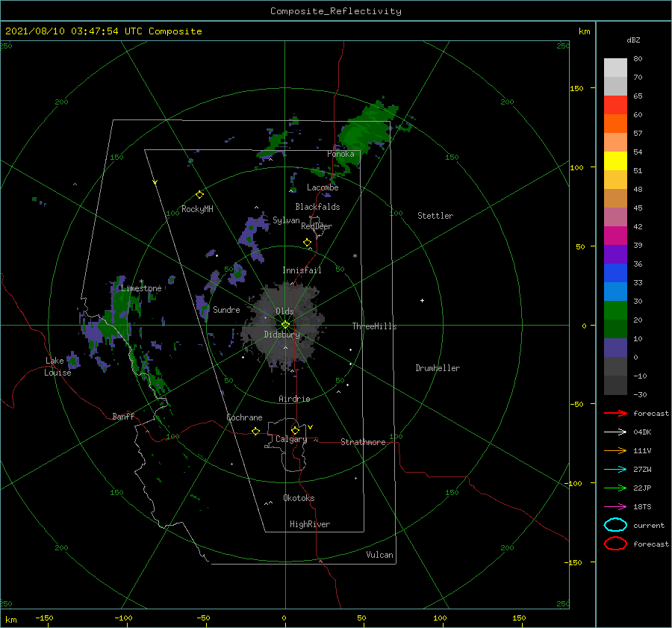672x628 pixels.
Task: Click the red forecast ellipse icon
Action: pyautogui.click(x=615, y=544)
